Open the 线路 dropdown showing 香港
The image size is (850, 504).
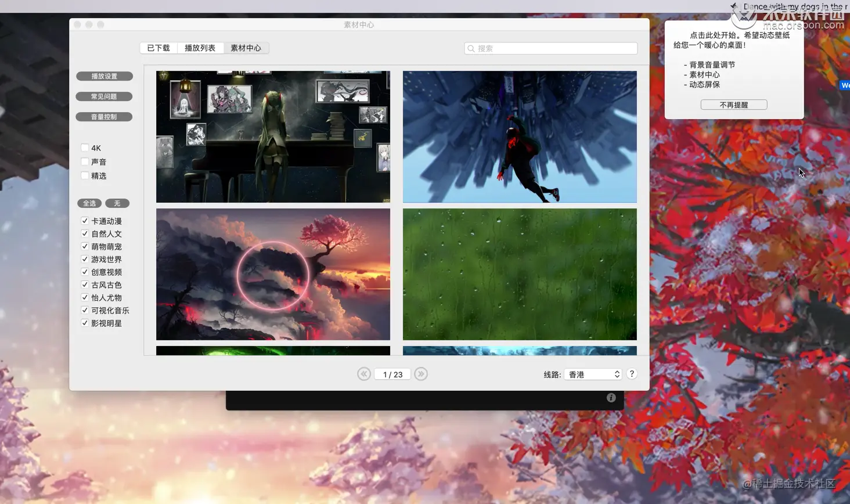(x=593, y=375)
